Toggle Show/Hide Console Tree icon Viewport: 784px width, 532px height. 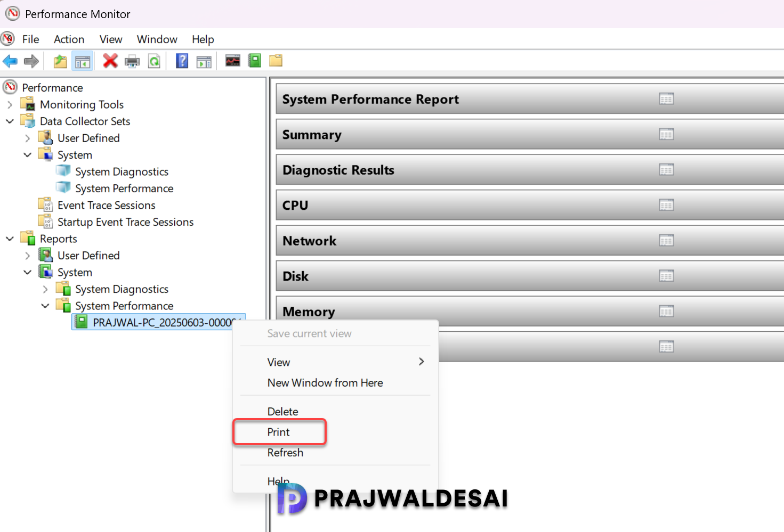tap(83, 61)
